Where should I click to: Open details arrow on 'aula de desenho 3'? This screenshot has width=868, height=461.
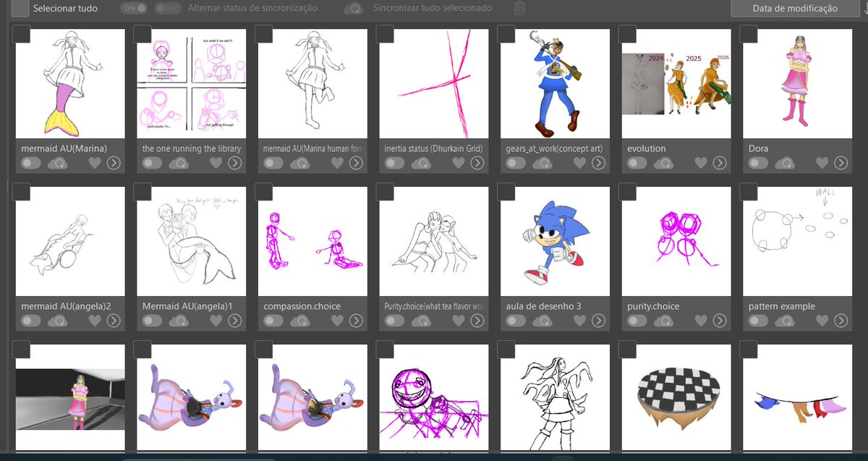(598, 321)
